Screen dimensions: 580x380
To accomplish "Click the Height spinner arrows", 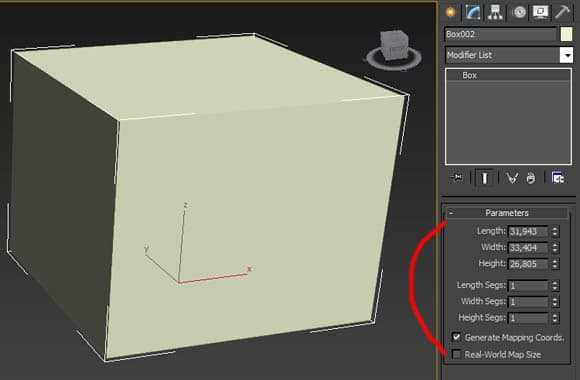I will [x=555, y=264].
